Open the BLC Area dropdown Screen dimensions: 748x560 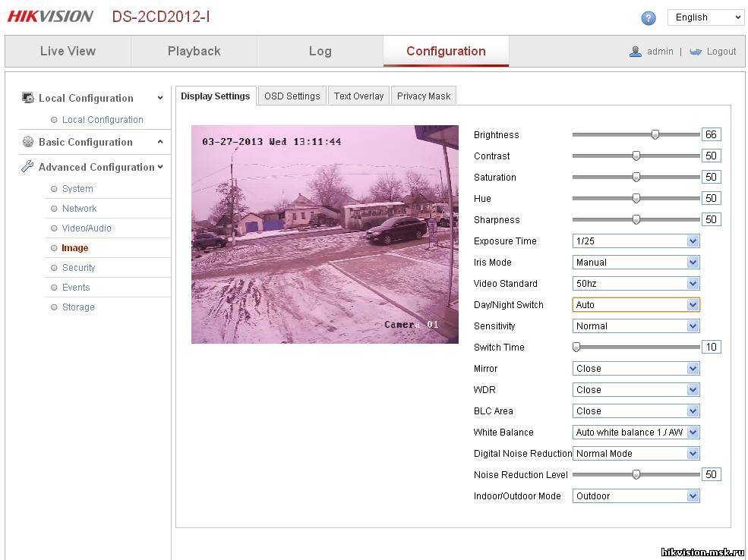coord(636,411)
